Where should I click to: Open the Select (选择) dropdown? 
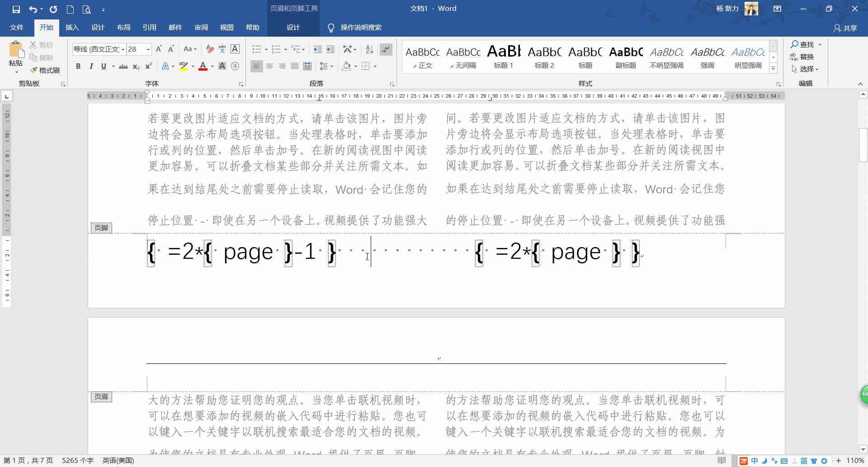(805, 69)
